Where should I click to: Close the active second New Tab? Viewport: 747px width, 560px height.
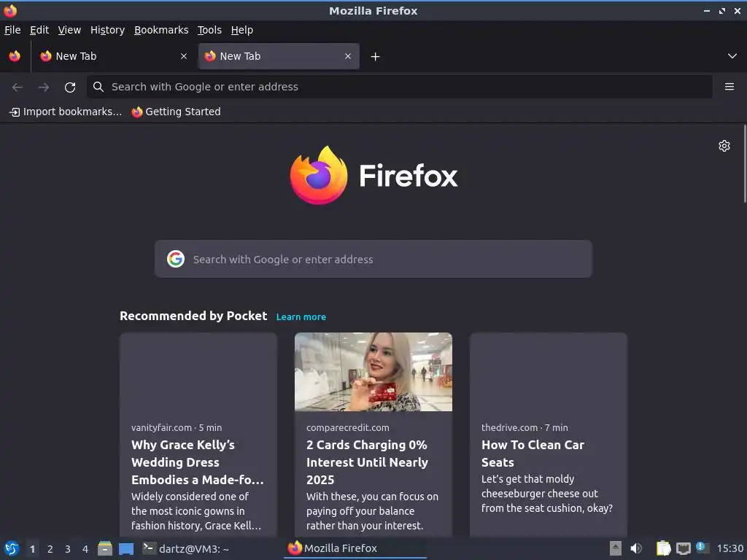(348, 56)
